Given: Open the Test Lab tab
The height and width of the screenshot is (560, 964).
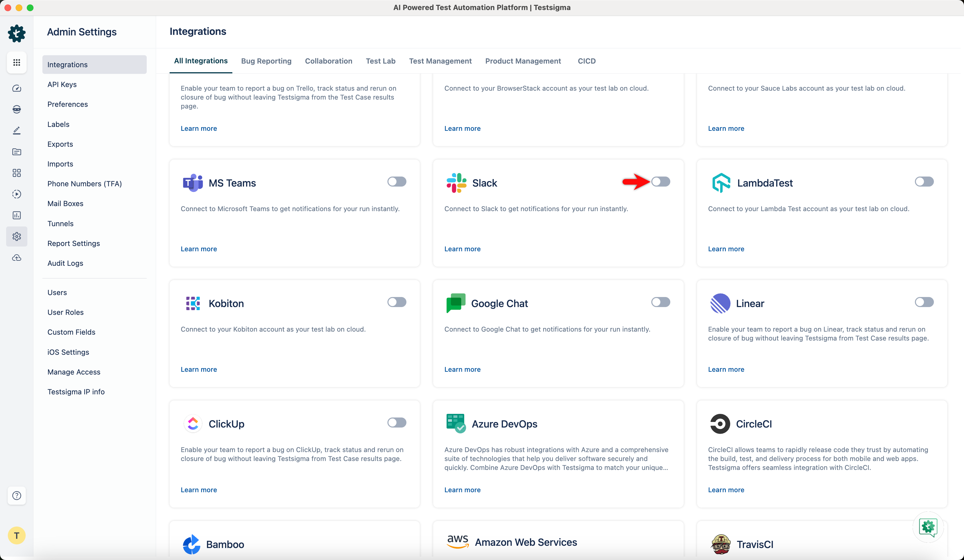Looking at the screenshot, I should tap(380, 61).
